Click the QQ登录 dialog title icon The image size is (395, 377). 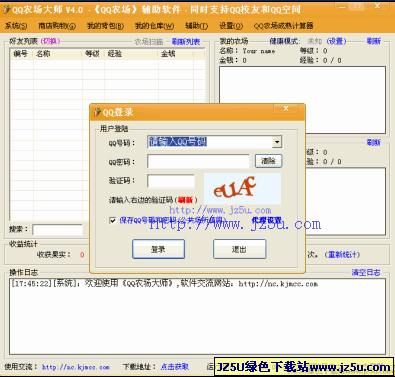coord(97,112)
